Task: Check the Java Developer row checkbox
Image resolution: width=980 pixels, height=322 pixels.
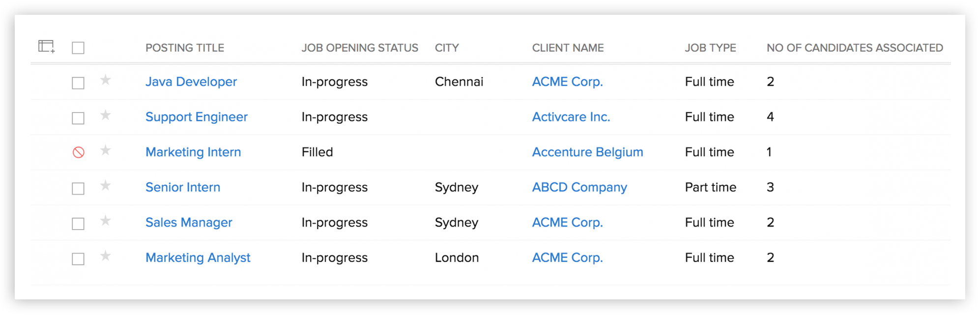Action: click(x=78, y=83)
